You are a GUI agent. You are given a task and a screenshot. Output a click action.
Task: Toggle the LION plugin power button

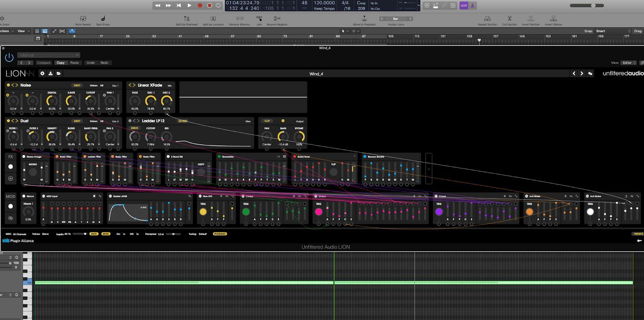pyautogui.click(x=9, y=58)
